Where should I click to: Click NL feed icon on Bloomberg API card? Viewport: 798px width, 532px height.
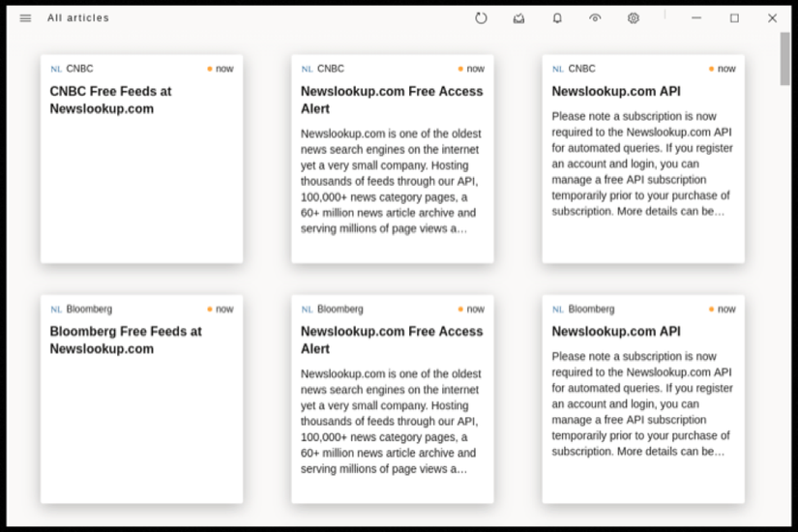click(558, 309)
